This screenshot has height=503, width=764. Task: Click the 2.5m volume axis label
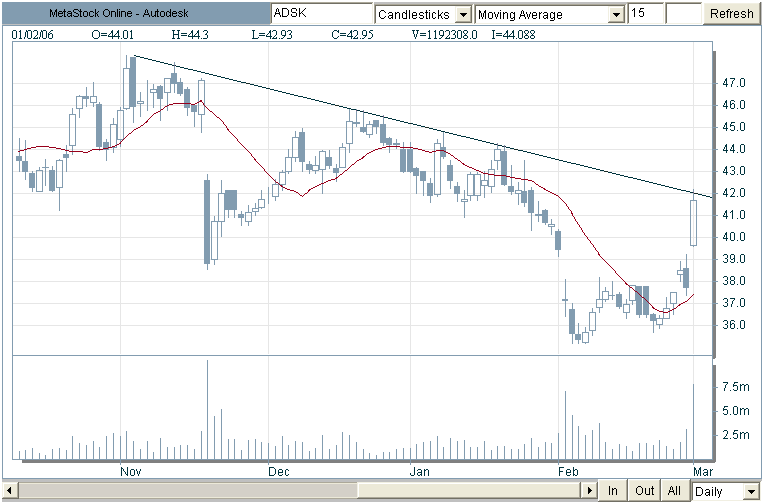point(736,434)
